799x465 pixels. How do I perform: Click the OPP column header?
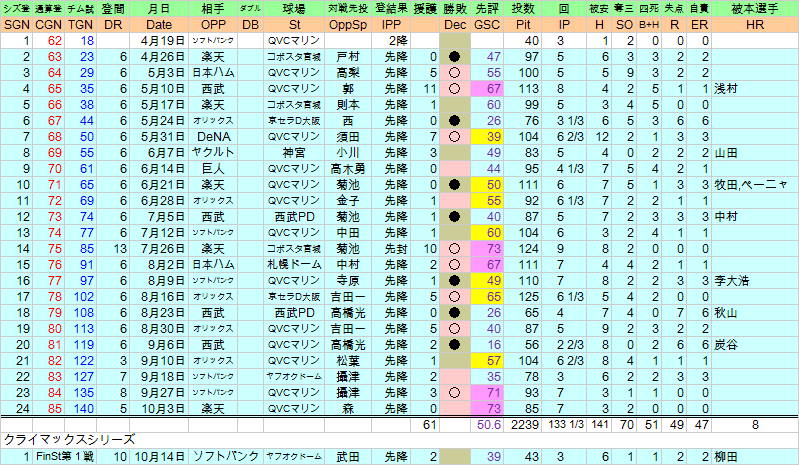[213, 25]
